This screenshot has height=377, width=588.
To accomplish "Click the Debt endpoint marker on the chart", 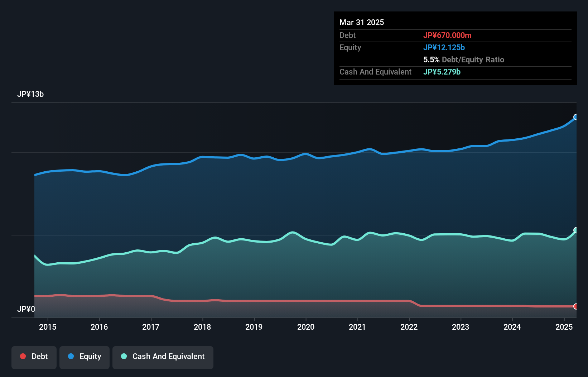I will [x=575, y=306].
